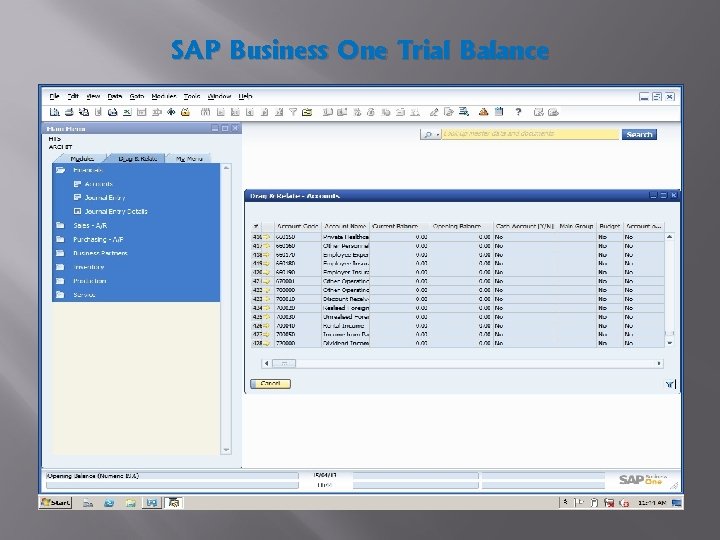Click the Current Balance column header
The height and width of the screenshot is (540, 720).
click(399, 226)
